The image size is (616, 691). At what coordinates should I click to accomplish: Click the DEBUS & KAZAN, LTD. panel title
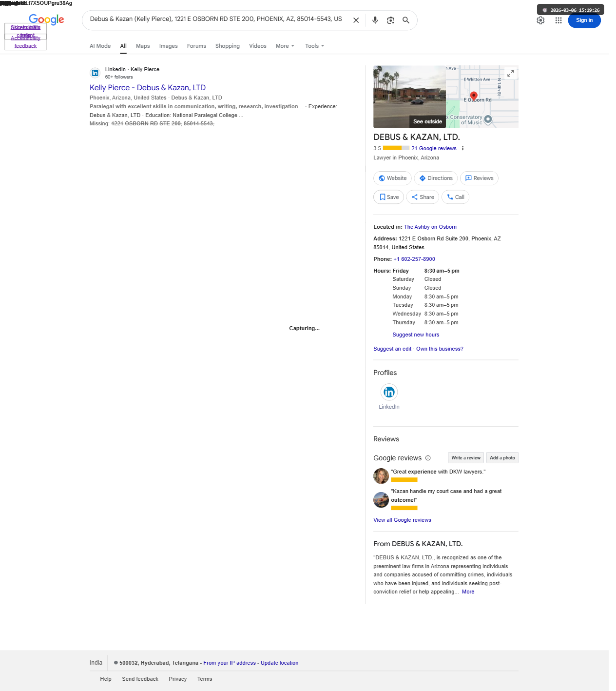click(417, 137)
